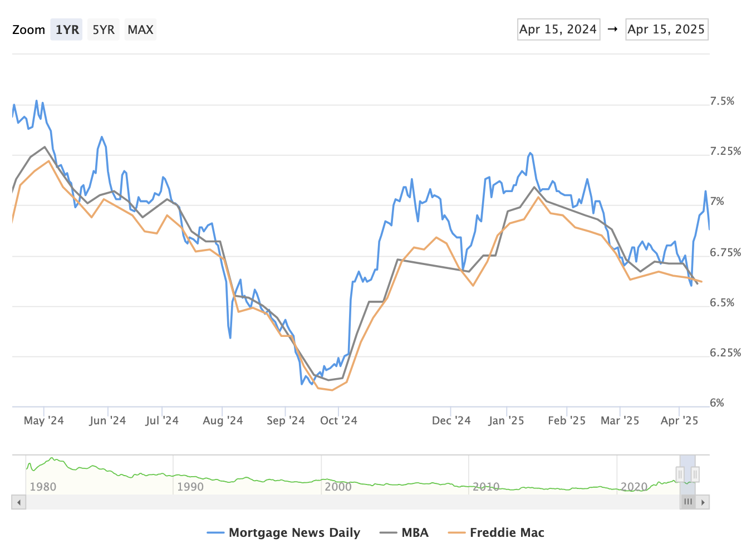Image resolution: width=756 pixels, height=558 pixels.
Task: Click the Mar '25 axis label
Action: (x=620, y=421)
